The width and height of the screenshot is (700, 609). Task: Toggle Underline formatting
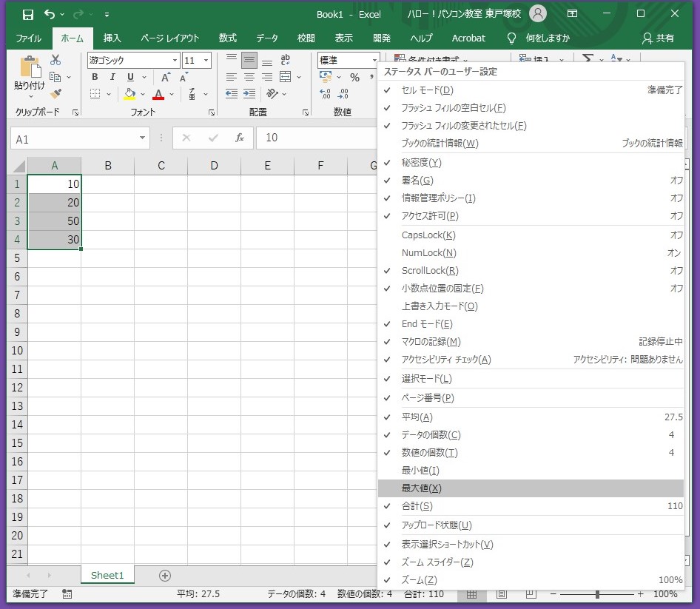coord(130,77)
